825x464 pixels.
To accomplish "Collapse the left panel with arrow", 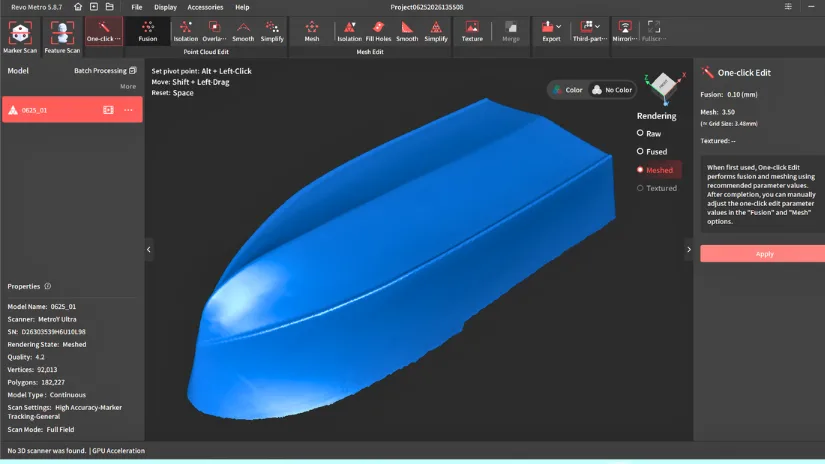I will (149, 249).
